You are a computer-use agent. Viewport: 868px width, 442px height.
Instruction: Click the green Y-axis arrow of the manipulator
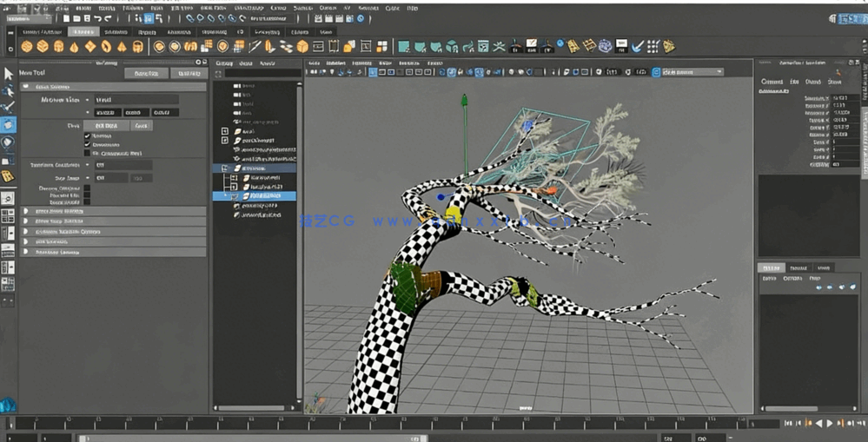click(465, 102)
